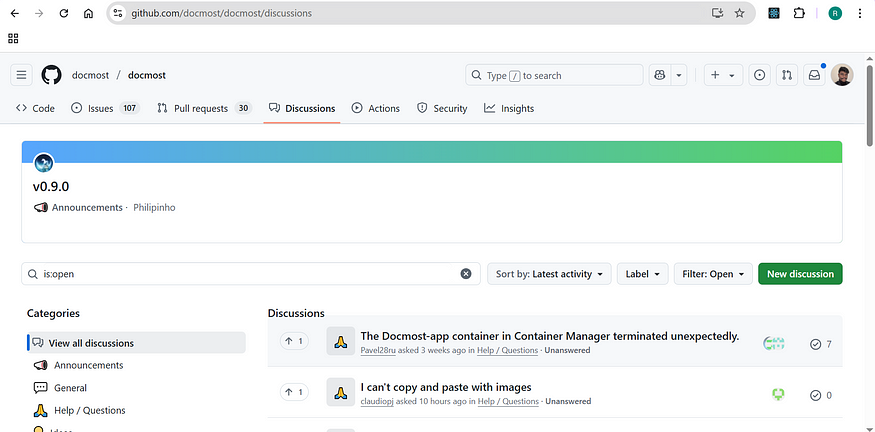Screen dimensions: 875x432
Task: Upvote the Container Manager terminated discussion
Action: (294, 341)
